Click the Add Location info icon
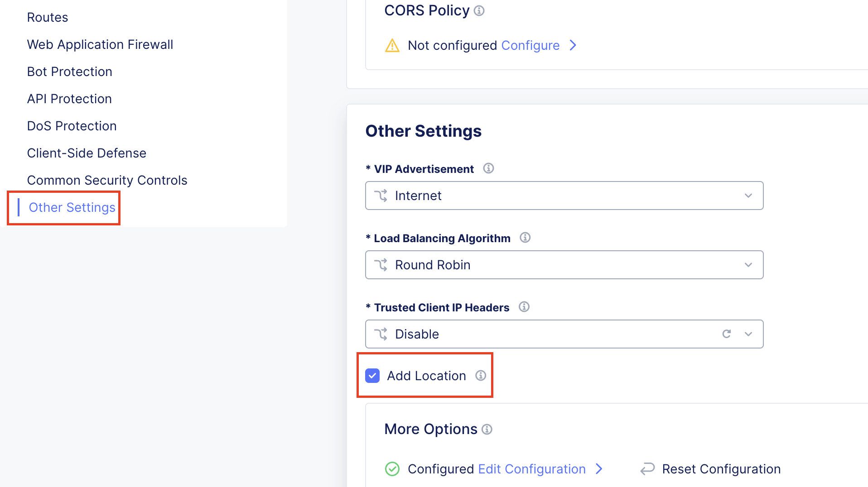 (x=481, y=376)
